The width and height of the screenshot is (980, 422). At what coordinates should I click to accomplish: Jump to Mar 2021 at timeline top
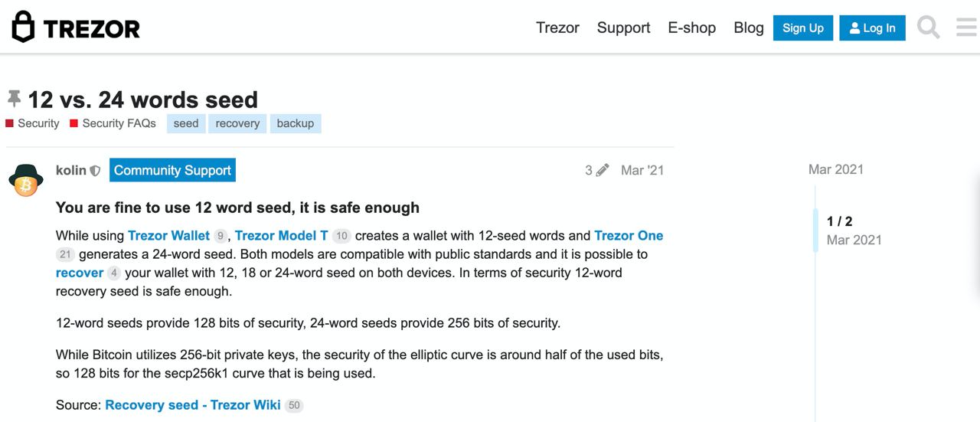(x=835, y=169)
